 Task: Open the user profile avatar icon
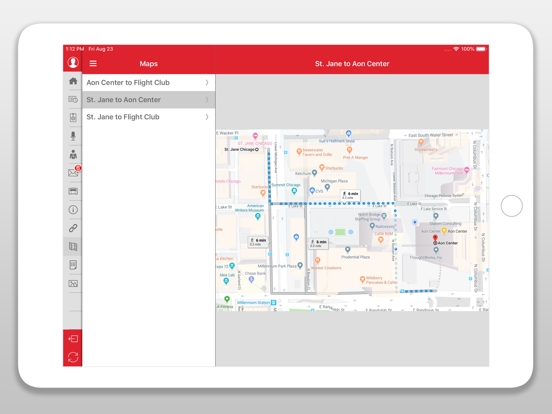pos(73,62)
